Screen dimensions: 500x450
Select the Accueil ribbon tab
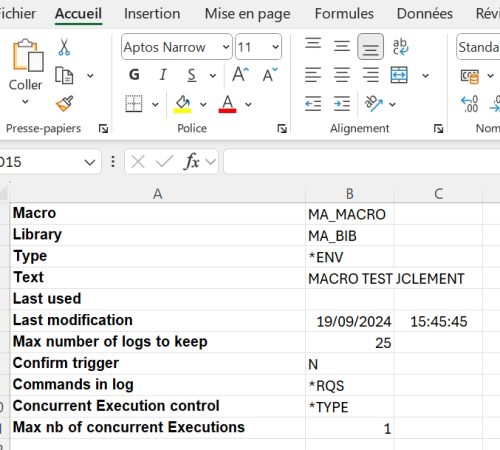point(78,14)
